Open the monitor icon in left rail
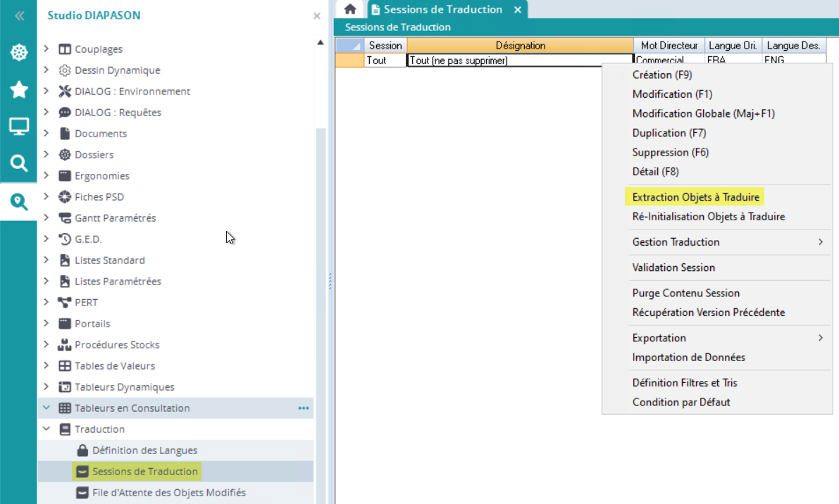 coord(19,127)
